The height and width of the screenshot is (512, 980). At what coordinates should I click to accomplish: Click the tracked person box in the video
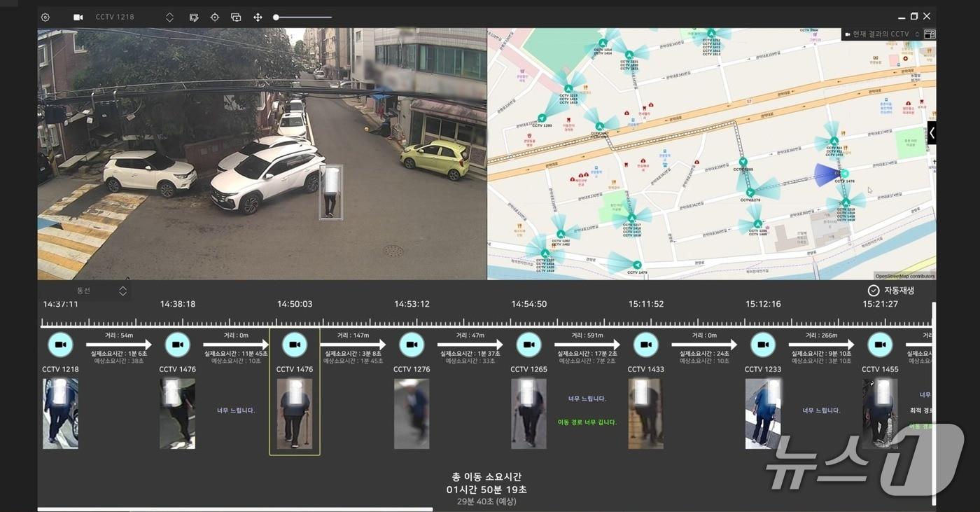click(331, 192)
